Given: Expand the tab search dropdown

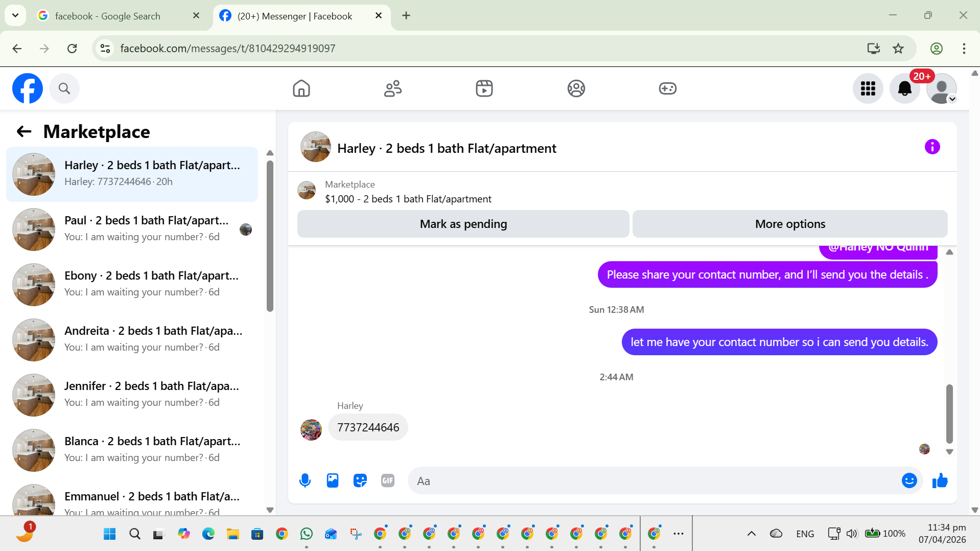Looking at the screenshot, I should pyautogui.click(x=15, y=16).
